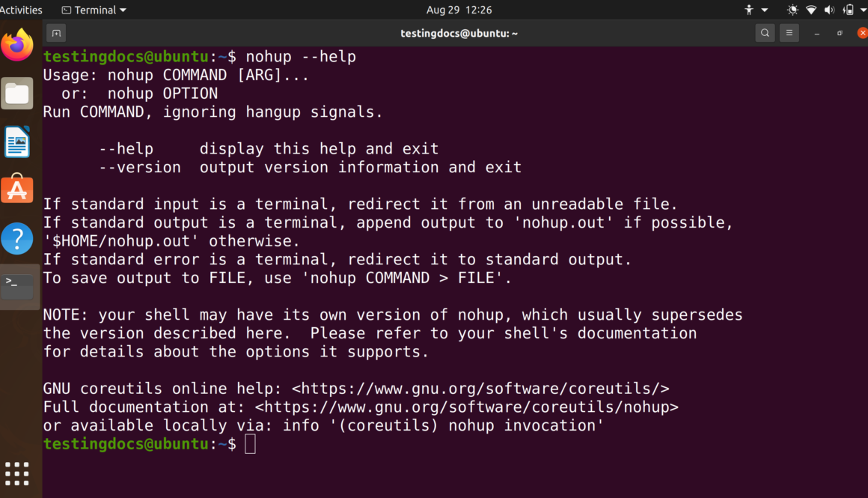Launch Firefox from the dock
Screen dimensions: 868x498
[17, 45]
